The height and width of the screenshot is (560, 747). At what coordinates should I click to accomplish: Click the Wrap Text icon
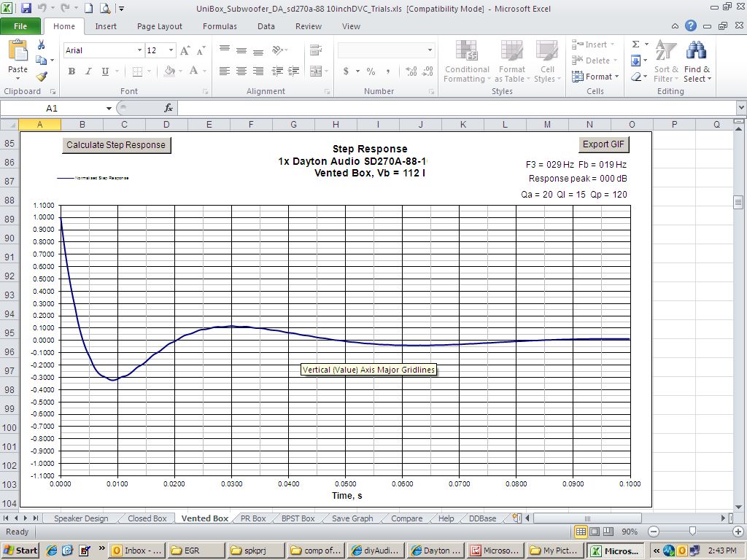315,50
